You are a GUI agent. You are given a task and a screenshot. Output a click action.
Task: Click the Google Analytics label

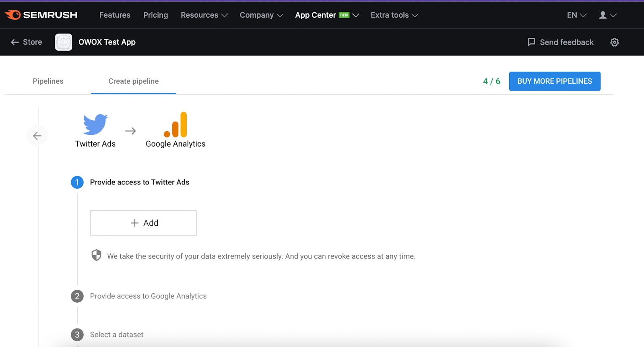pos(175,144)
